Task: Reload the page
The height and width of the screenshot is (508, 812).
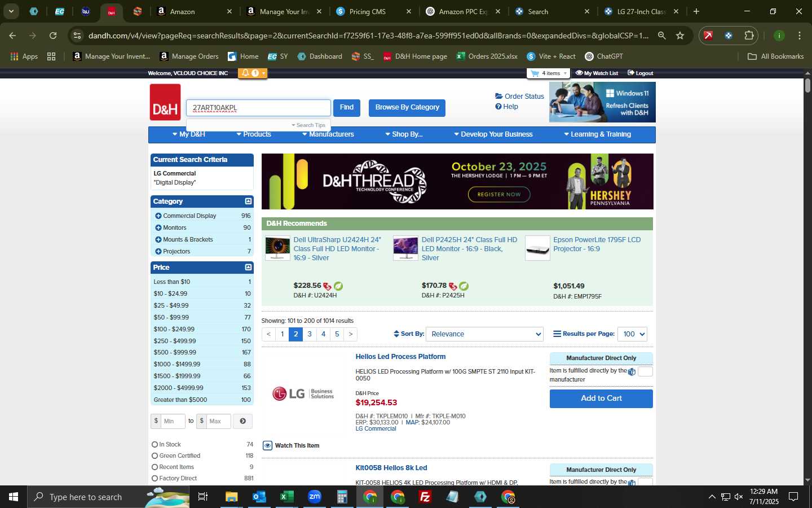Action: tap(53, 36)
